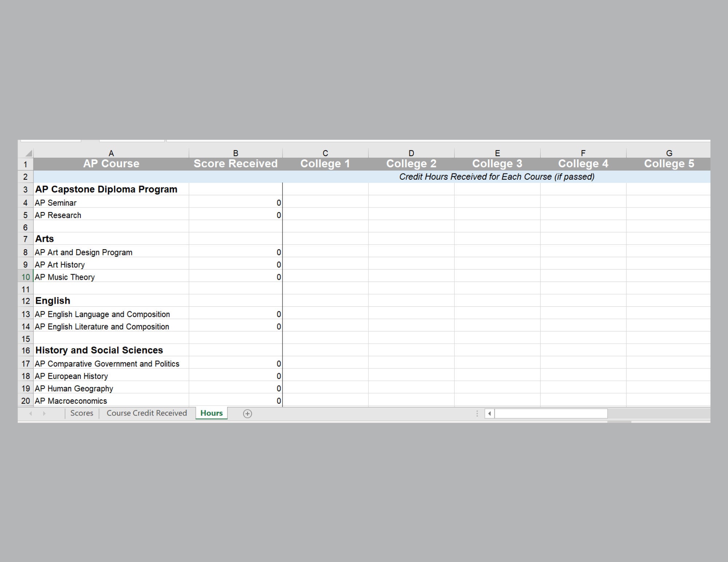Viewport: 728px width, 562px height.
Task: Click the Select All corner above row numbers
Action: (x=29, y=153)
